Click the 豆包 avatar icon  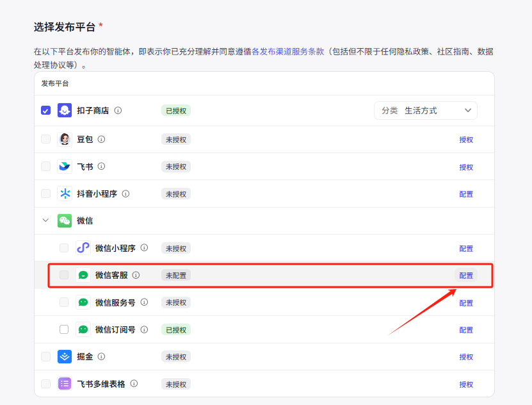click(65, 139)
